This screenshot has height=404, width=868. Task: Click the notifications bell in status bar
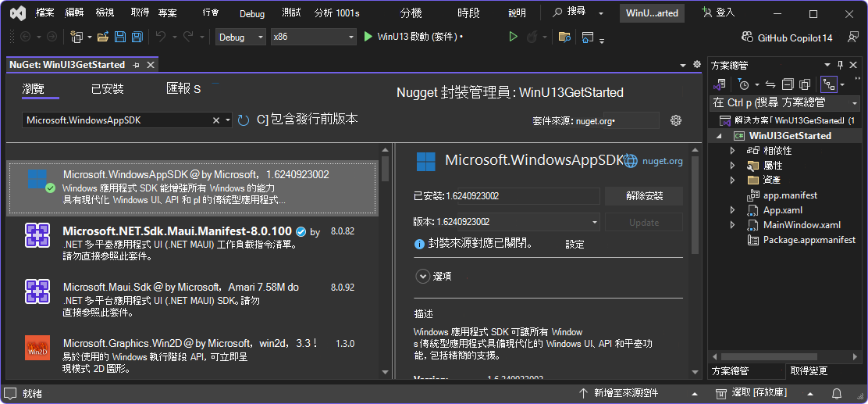point(837,394)
